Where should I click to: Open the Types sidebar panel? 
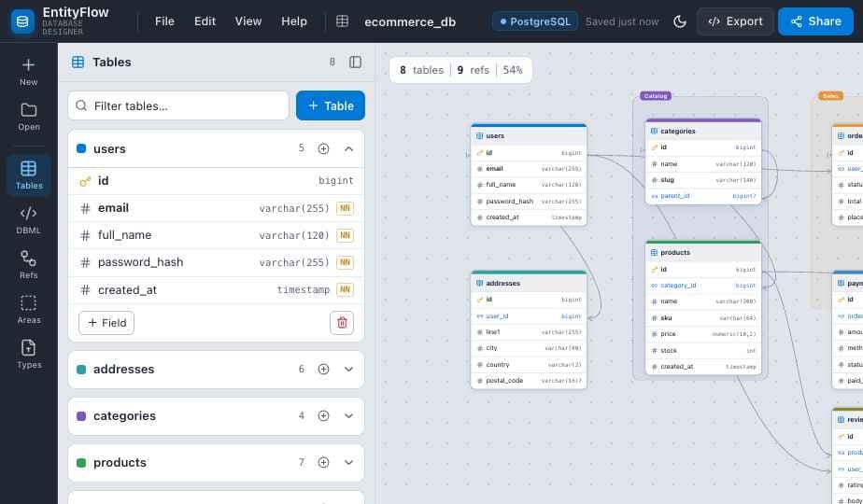pyautogui.click(x=29, y=355)
